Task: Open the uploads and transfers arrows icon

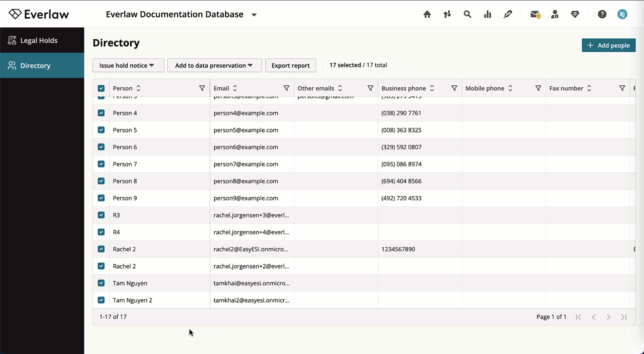Action: [447, 14]
